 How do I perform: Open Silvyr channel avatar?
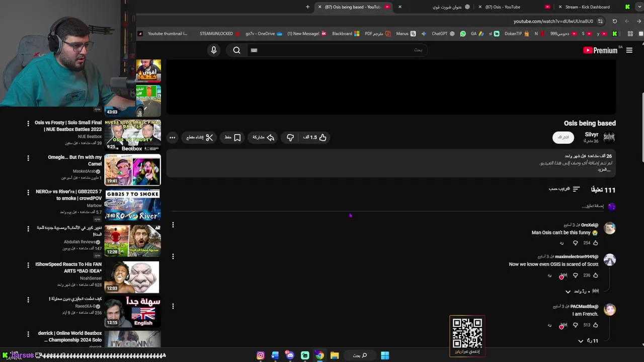[609, 137]
